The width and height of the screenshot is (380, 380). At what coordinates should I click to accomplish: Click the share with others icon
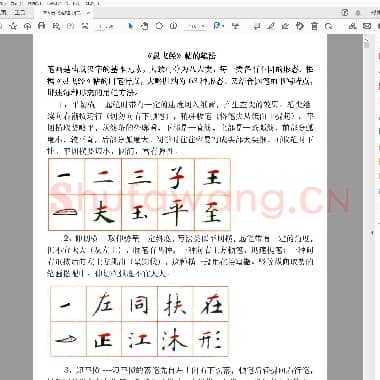click(x=352, y=26)
